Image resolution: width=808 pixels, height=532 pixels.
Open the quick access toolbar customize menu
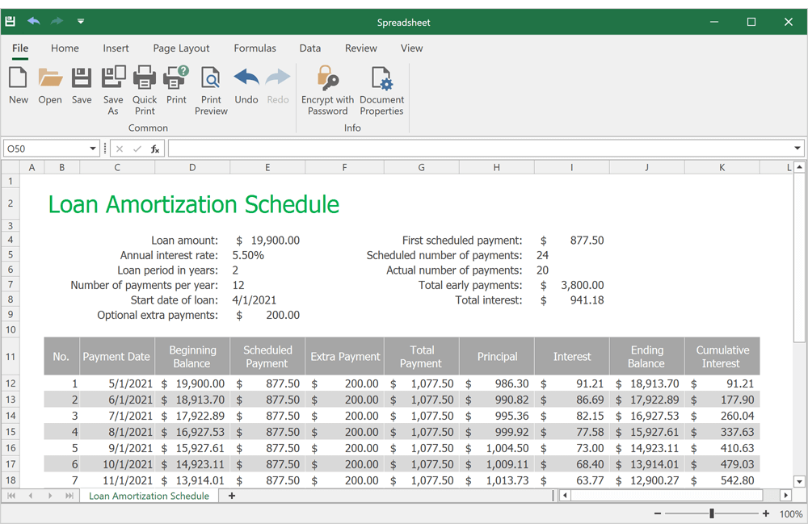coord(81,21)
